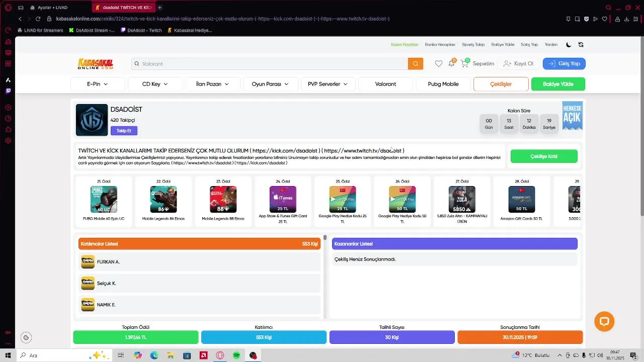
Task: Open the Çekilişler page
Action: 501,84
